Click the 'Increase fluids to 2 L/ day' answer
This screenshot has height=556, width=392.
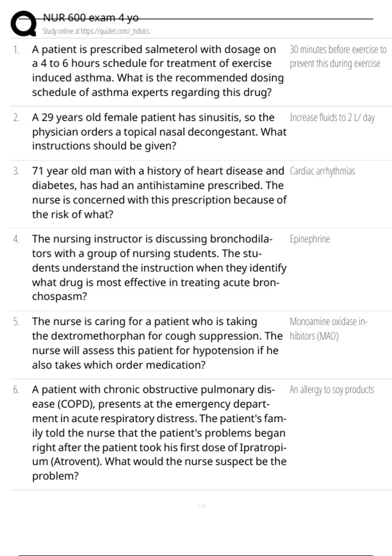[332, 117]
